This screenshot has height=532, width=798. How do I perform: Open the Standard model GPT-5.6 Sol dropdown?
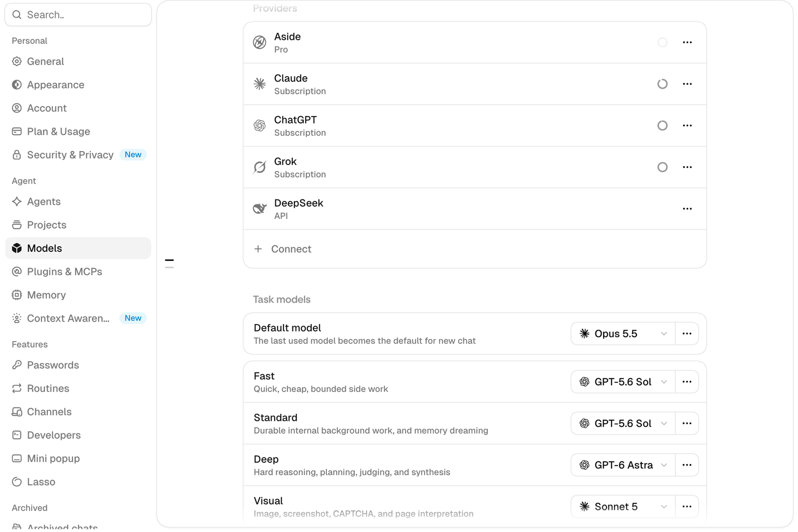tap(623, 423)
